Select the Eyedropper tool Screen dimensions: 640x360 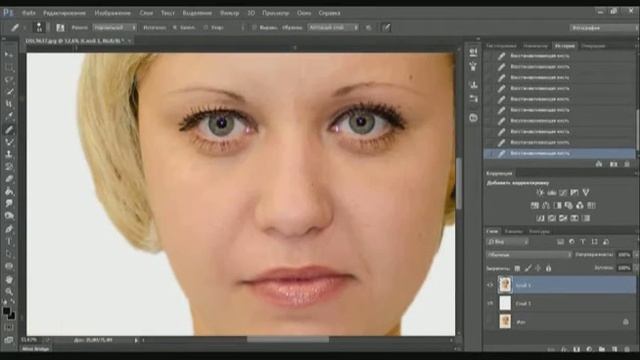coord(9,117)
